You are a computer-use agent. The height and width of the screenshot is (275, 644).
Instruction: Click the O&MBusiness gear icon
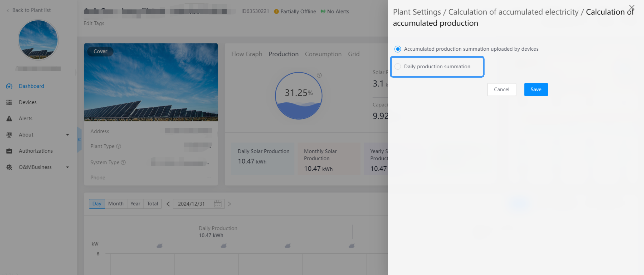pyautogui.click(x=9, y=167)
